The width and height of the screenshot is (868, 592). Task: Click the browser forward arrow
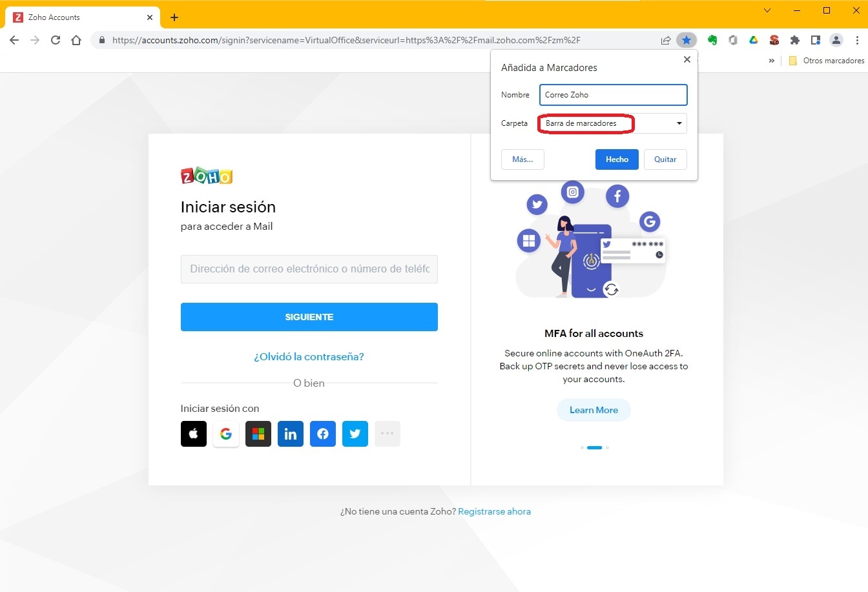pyautogui.click(x=35, y=40)
